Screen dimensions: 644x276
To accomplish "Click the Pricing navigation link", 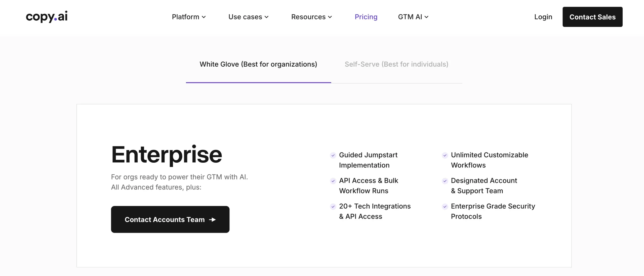I will (x=366, y=17).
